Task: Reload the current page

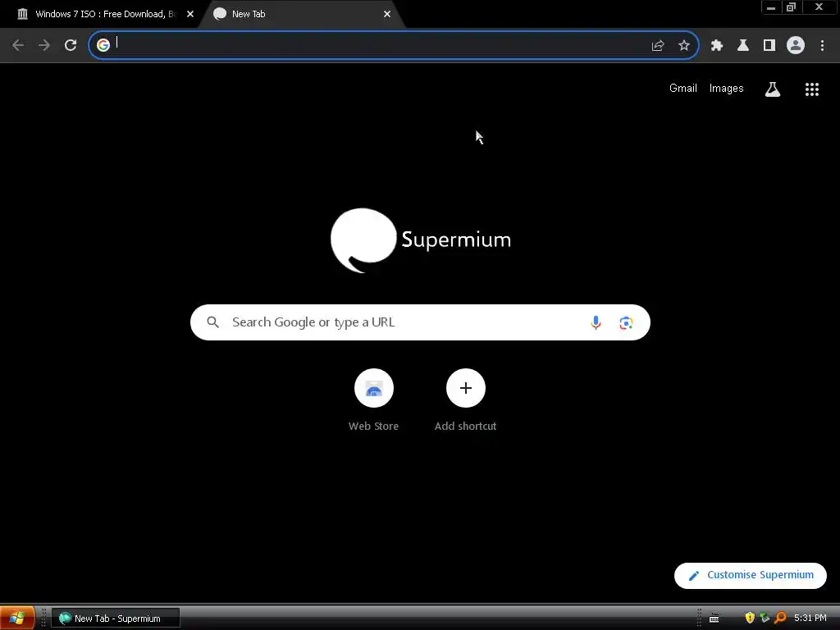Action: [x=71, y=46]
